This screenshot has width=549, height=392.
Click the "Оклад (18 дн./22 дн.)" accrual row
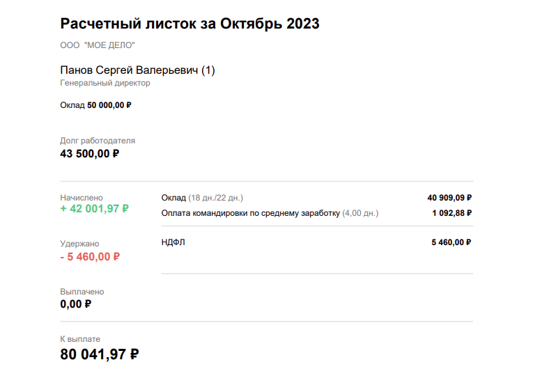(202, 198)
